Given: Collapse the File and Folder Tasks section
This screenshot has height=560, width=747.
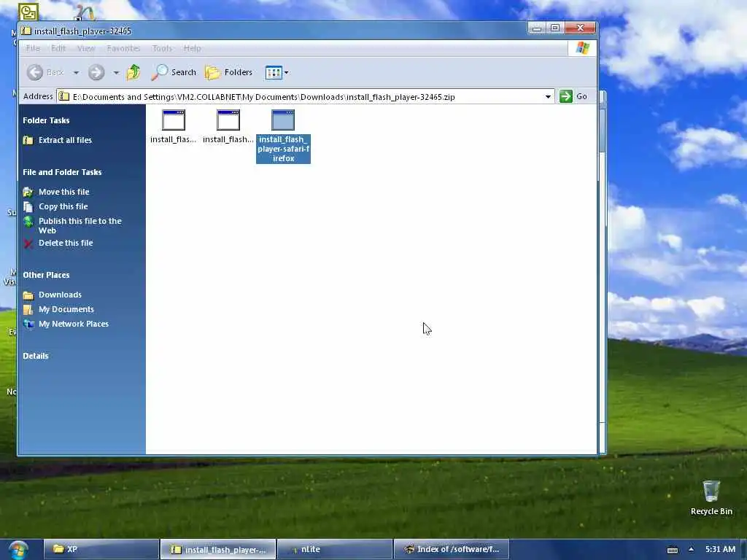Looking at the screenshot, I should 62,172.
